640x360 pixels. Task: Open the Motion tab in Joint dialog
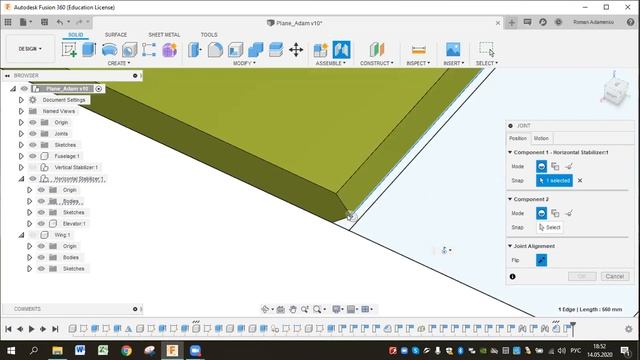pos(541,138)
